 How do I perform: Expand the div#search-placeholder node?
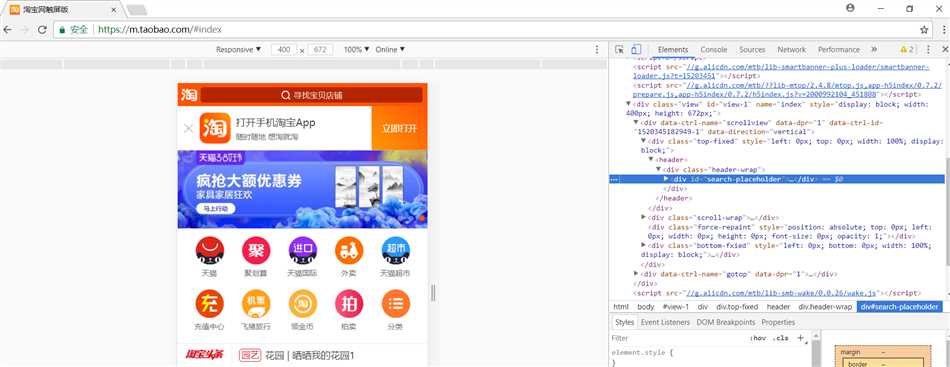(x=666, y=179)
